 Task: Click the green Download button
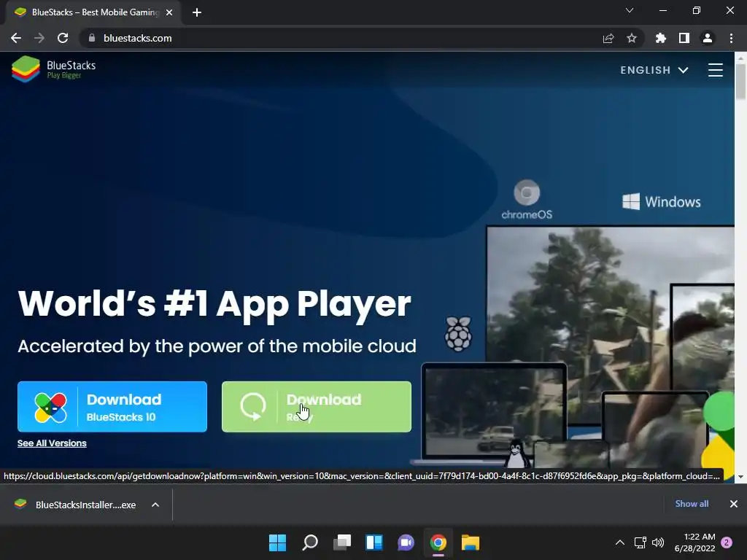coord(317,407)
